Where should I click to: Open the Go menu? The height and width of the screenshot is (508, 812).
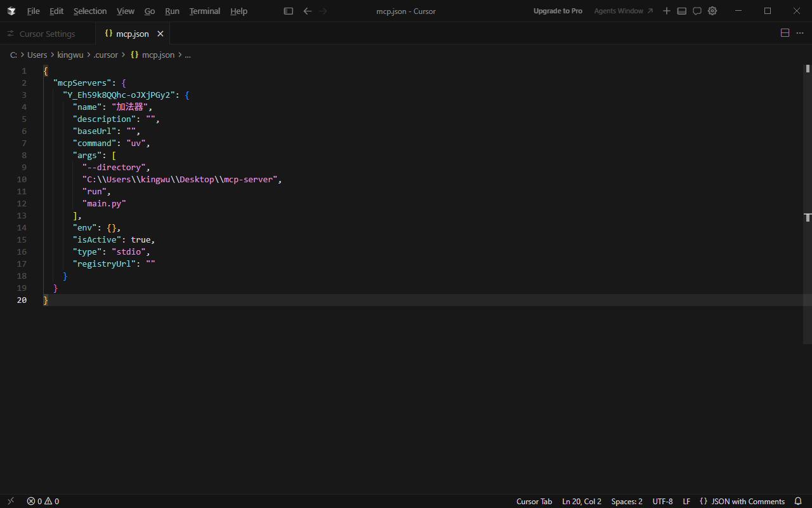(x=150, y=11)
